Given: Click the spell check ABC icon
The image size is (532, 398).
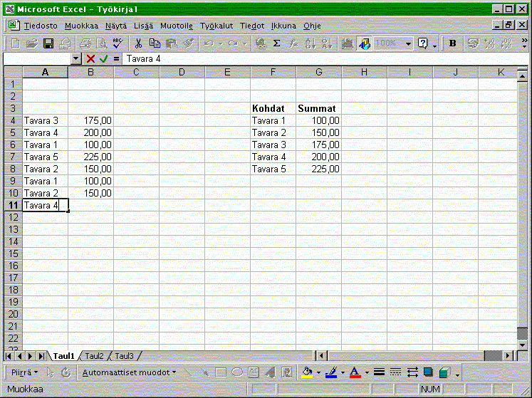Looking at the screenshot, I should pyautogui.click(x=118, y=43).
